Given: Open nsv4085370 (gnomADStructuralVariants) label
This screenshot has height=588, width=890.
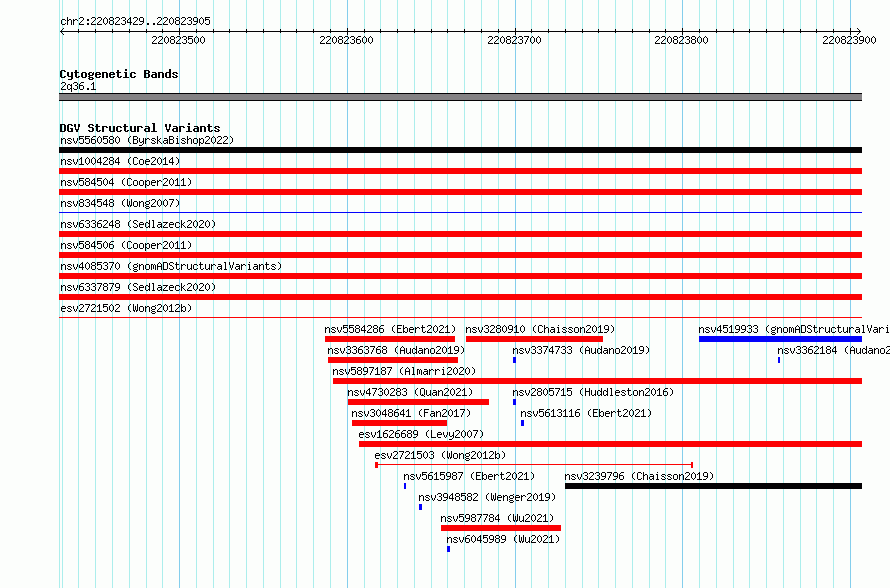Looking at the screenshot, I should 171,266.
